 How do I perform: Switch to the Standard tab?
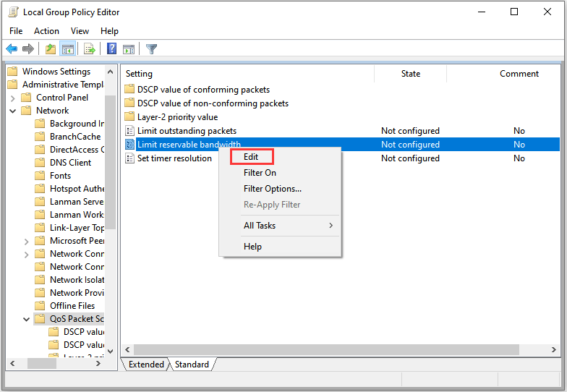(x=192, y=365)
